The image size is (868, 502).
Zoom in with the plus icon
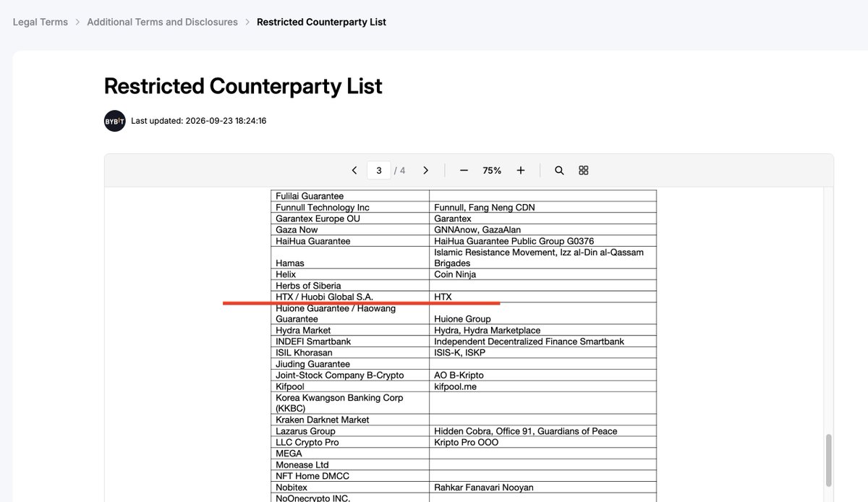click(x=521, y=171)
